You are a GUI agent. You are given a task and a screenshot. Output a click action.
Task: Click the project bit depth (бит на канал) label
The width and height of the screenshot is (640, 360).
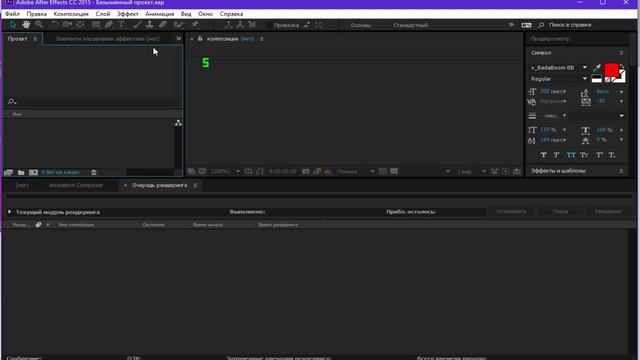60,172
